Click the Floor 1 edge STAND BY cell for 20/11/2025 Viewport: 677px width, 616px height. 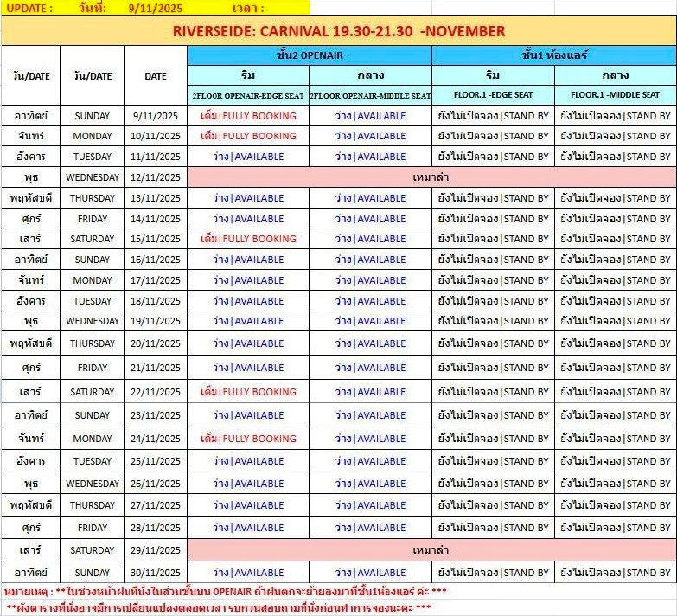[x=493, y=343]
